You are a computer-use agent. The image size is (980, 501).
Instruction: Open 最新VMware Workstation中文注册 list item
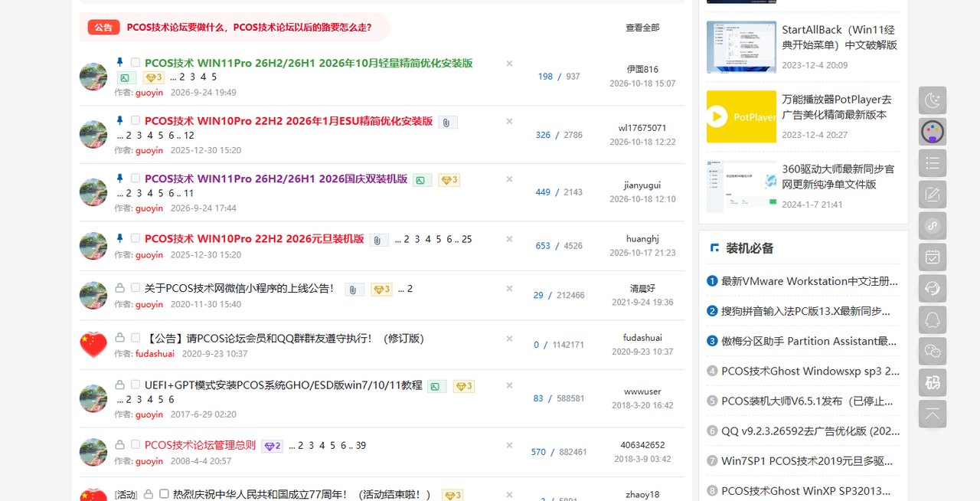tap(810, 281)
